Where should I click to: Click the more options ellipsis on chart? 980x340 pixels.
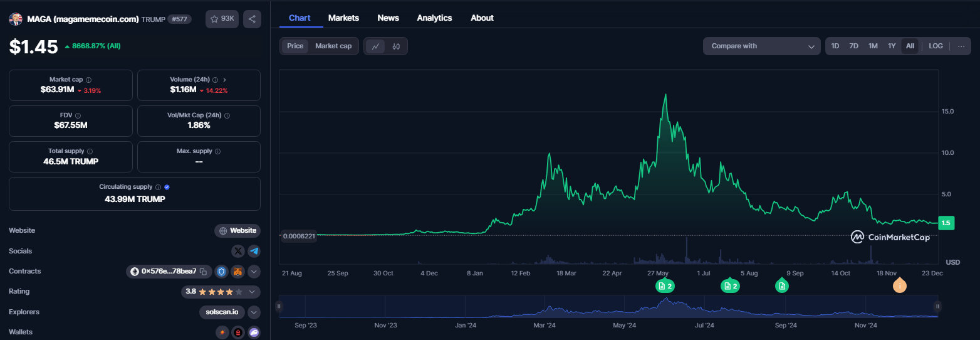click(x=961, y=46)
